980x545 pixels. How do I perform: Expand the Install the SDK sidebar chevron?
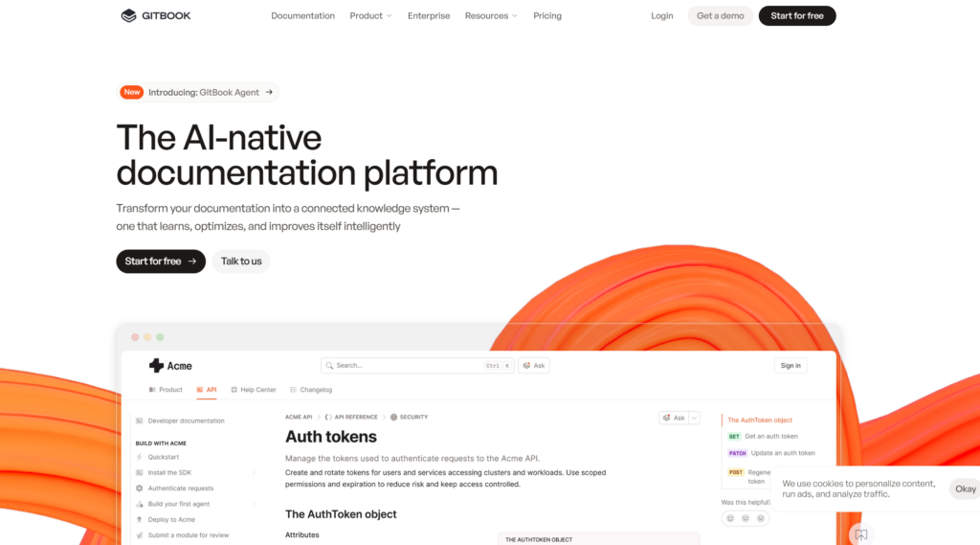[x=254, y=473]
